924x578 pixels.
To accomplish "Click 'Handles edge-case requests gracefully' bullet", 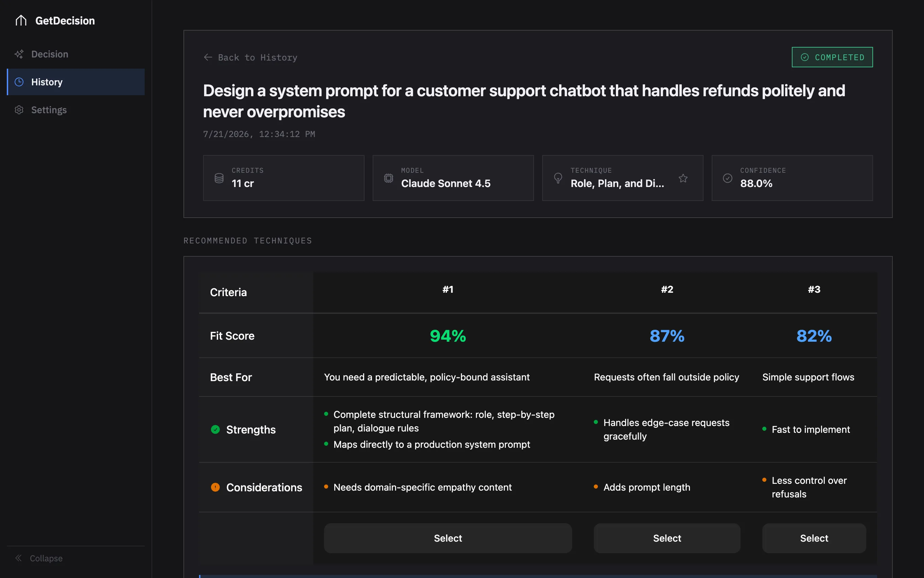I will click(667, 429).
